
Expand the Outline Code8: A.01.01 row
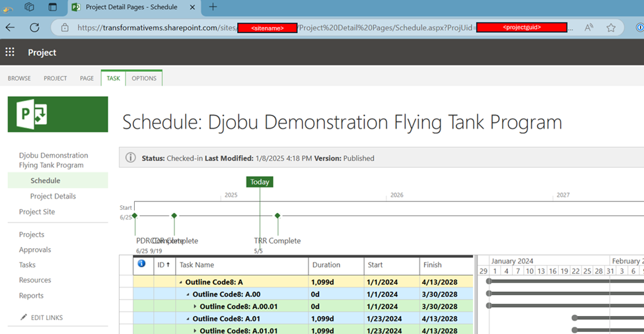click(195, 330)
